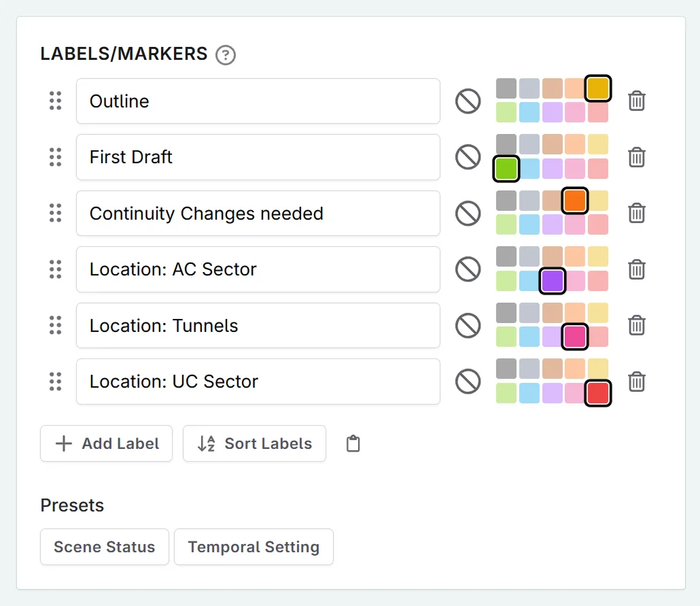Clear the color for First Draft
700x606 pixels.
[x=468, y=157]
